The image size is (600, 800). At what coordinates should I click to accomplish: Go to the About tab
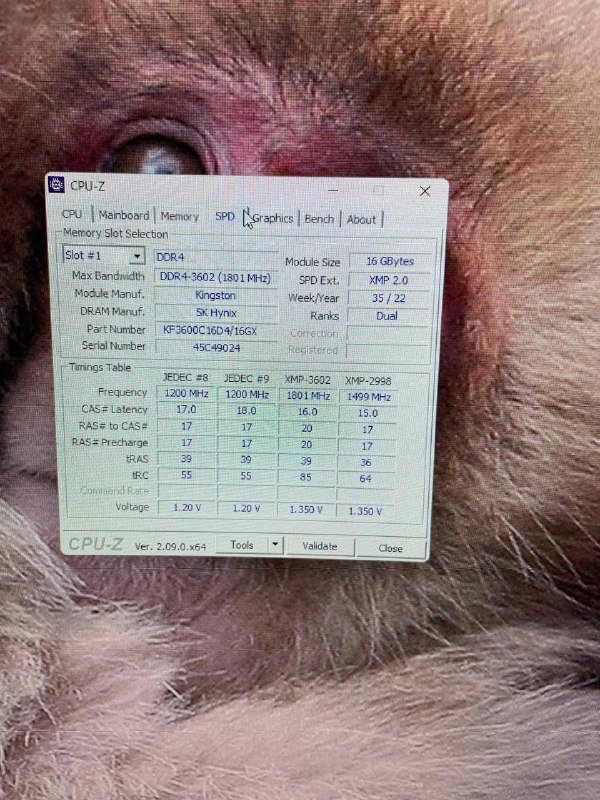[361, 220]
